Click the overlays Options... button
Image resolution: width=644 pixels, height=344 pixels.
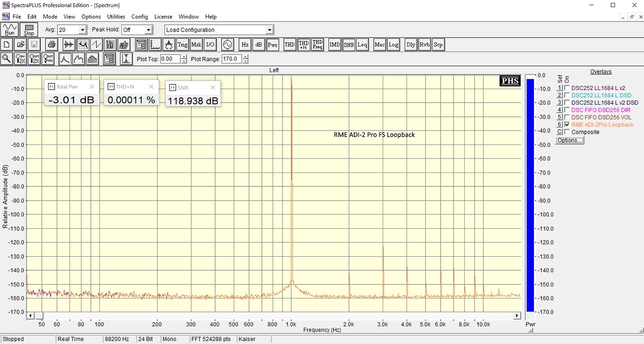point(569,140)
